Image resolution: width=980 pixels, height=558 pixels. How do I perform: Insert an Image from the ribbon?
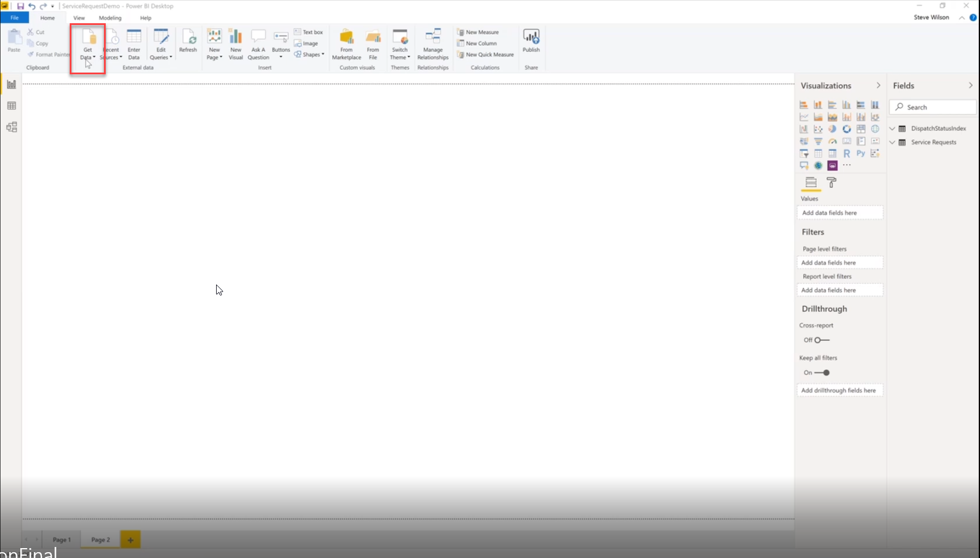coord(306,44)
